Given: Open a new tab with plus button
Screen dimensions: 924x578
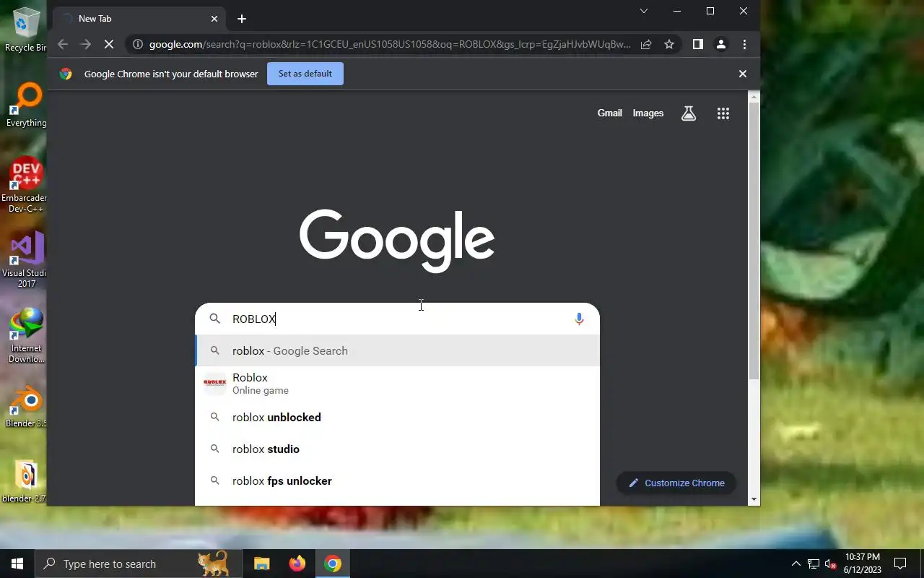Looking at the screenshot, I should (242, 19).
